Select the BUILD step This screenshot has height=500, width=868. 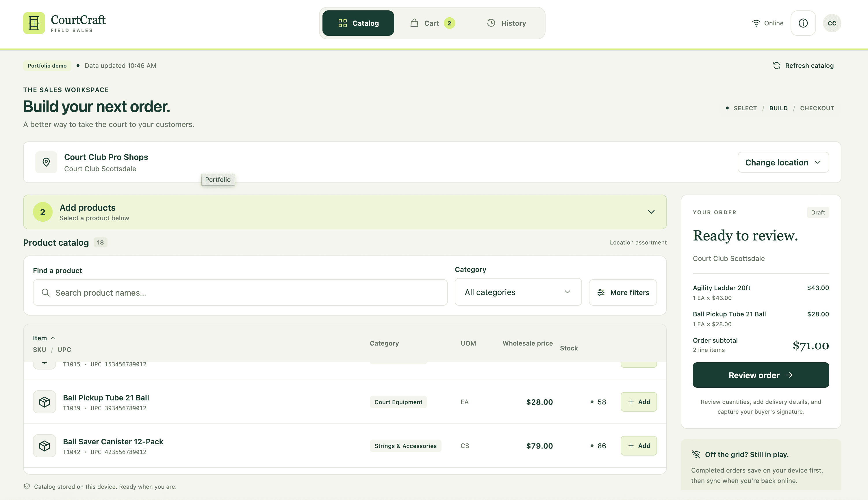778,108
